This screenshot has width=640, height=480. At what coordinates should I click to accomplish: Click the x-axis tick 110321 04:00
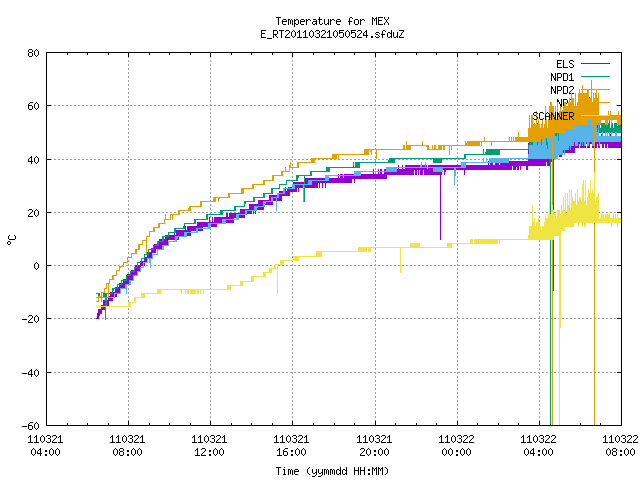tap(45, 445)
